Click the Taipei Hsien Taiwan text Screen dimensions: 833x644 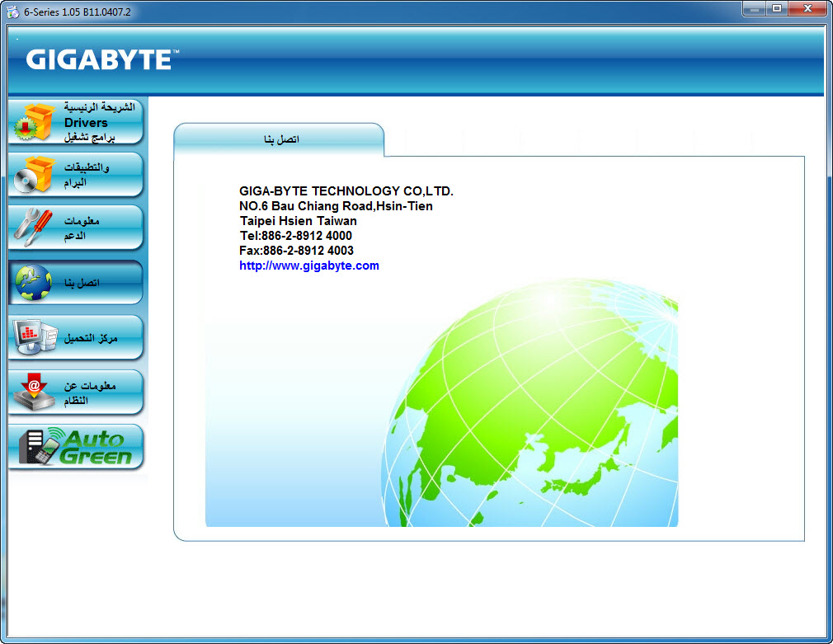(298, 220)
